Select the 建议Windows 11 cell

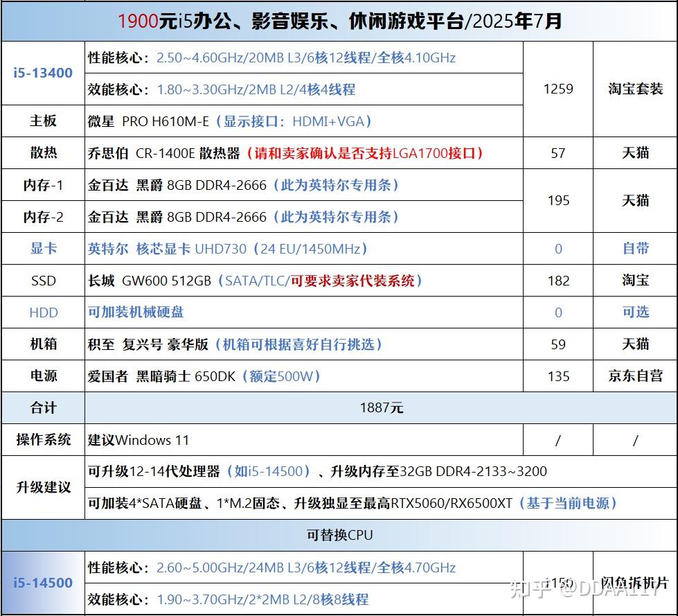(303, 440)
